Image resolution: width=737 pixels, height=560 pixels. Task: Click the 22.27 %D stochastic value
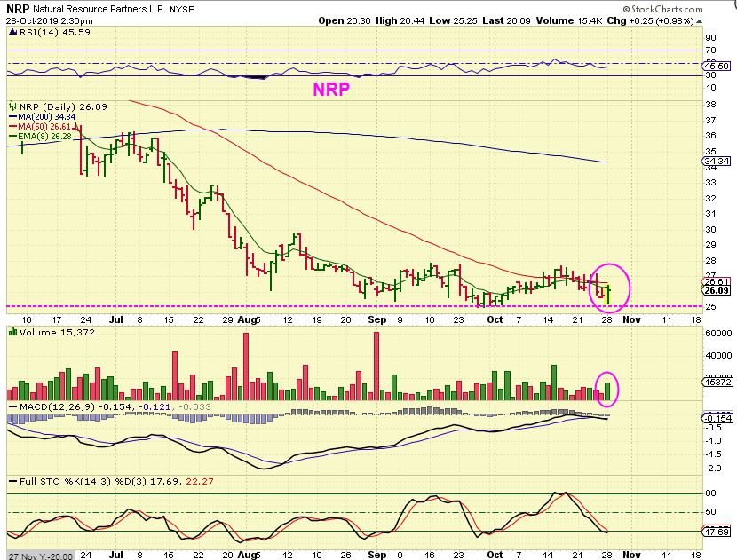coord(200,482)
